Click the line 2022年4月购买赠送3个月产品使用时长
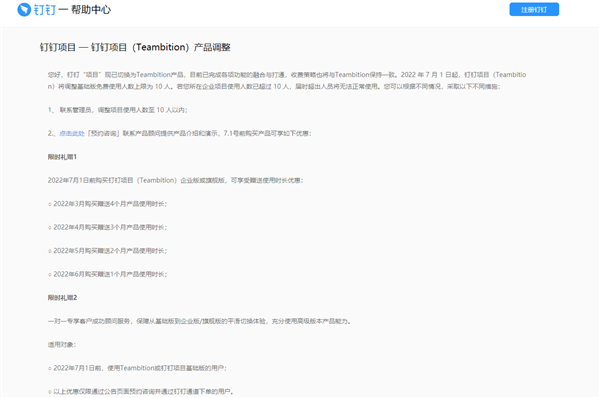Viewport: 600px width, 398px height. [x=108, y=227]
